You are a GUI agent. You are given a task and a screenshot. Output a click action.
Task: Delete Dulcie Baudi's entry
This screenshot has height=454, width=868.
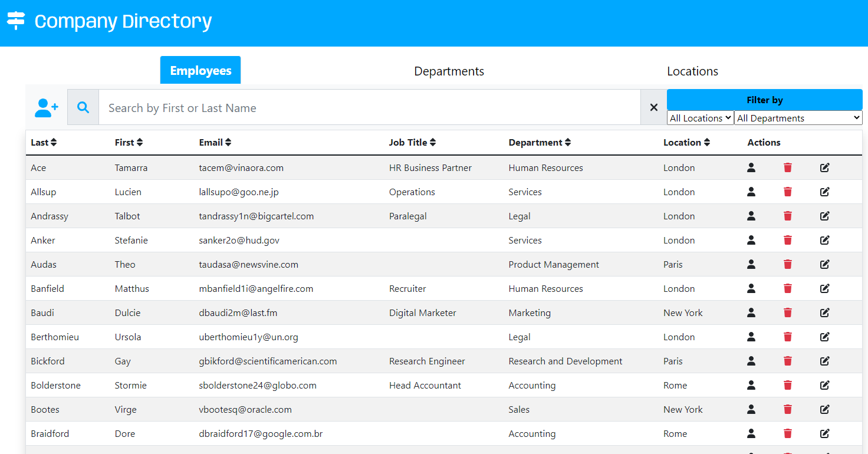coord(787,313)
